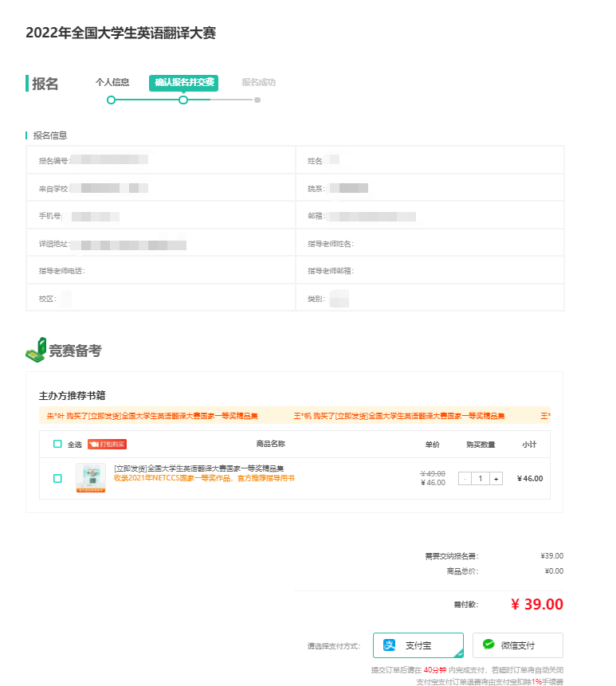Choose 微信支付 as payment method
This screenshot has height=686, width=616.
point(517,645)
